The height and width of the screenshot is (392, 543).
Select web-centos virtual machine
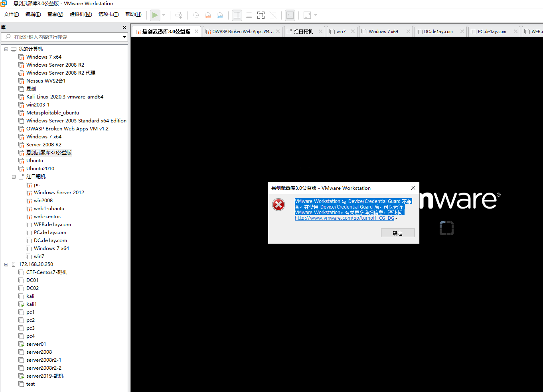tap(47, 217)
